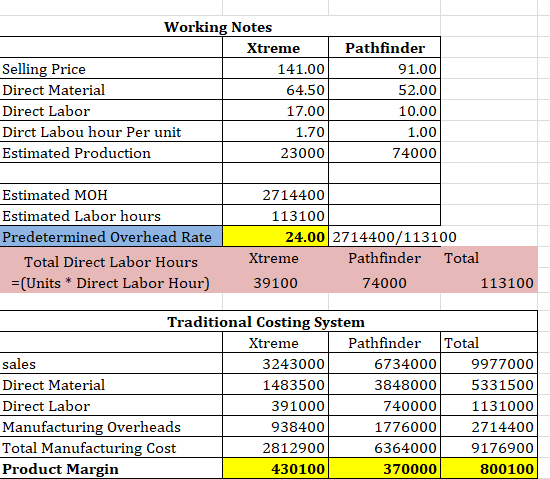
Task: Click the Traditional Costing System heading
Action: pyautogui.click(x=266, y=322)
